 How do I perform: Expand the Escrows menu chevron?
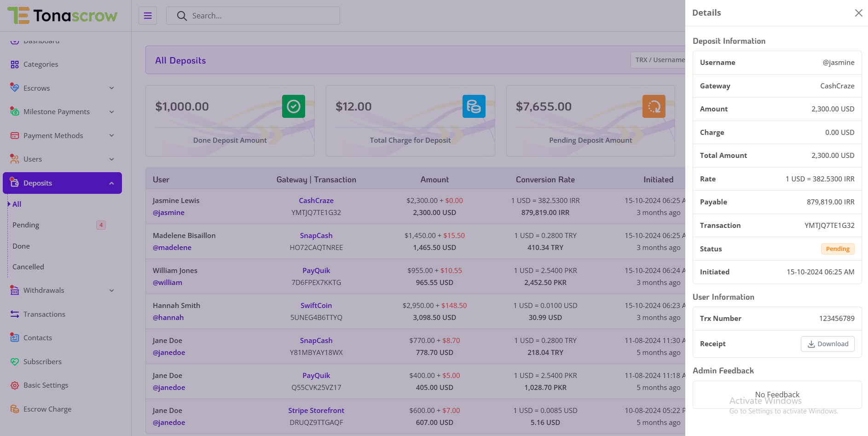[x=111, y=88]
